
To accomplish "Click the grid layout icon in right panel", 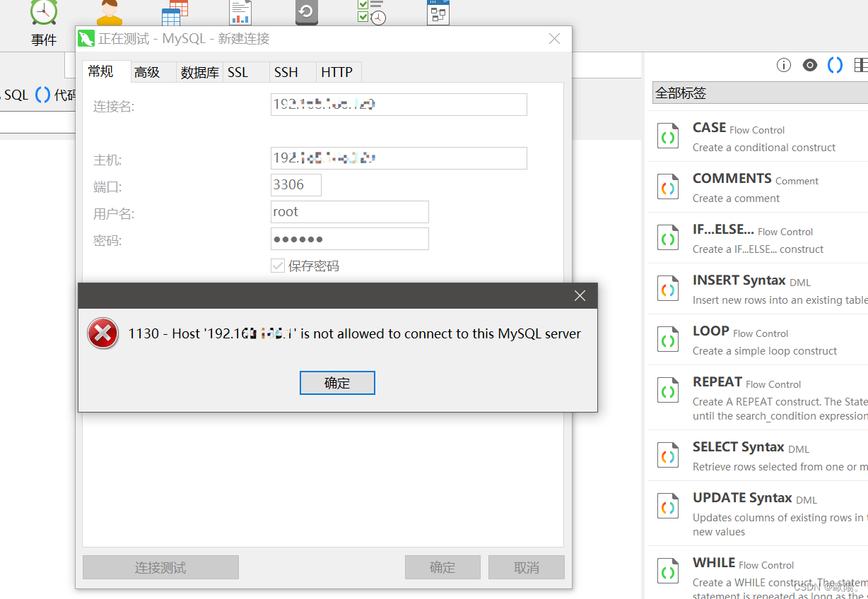I will 860,65.
